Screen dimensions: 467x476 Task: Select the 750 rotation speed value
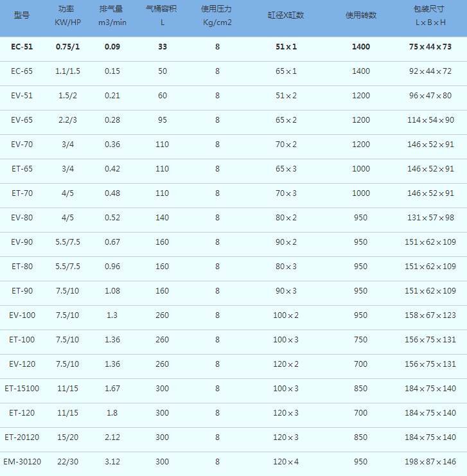tap(360, 340)
